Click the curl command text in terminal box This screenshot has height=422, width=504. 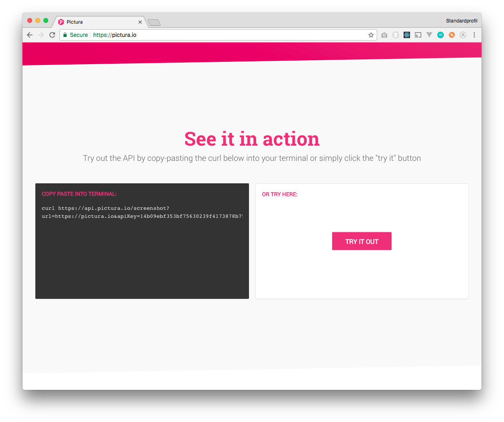(142, 212)
